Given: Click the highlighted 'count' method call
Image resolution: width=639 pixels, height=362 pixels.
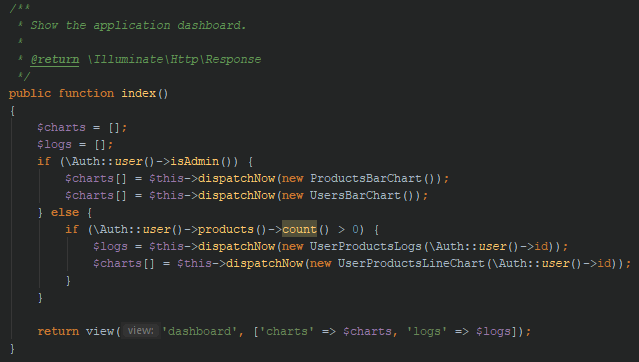Looking at the screenshot, I should tap(299, 229).
